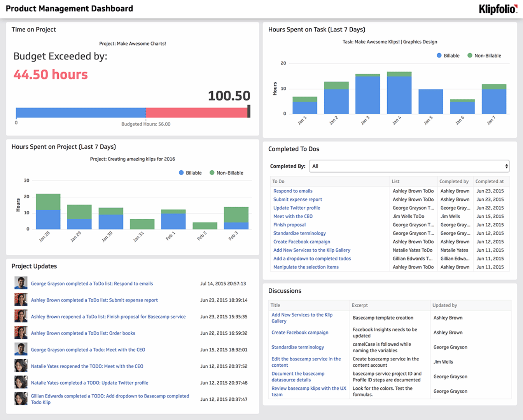Open the Completed By dropdown
This screenshot has height=420, width=523.
point(409,166)
